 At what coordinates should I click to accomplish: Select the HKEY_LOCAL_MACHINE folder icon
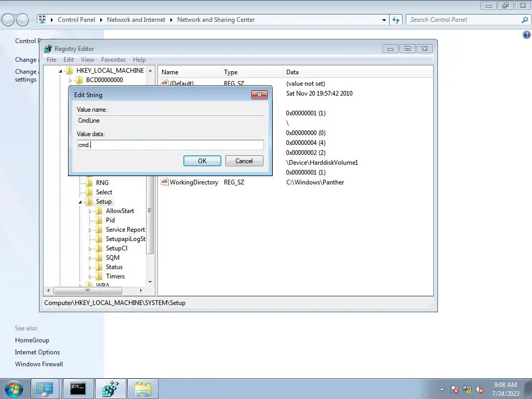point(69,71)
